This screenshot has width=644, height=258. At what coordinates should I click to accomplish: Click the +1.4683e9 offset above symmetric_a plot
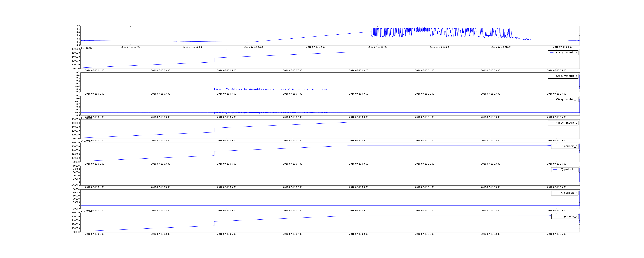coord(87,48)
